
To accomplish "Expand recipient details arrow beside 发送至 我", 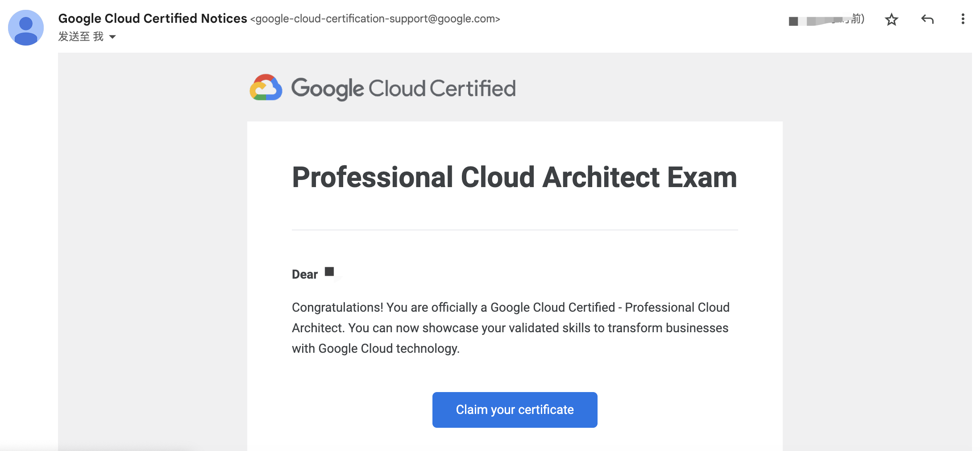I will pyautogui.click(x=112, y=37).
